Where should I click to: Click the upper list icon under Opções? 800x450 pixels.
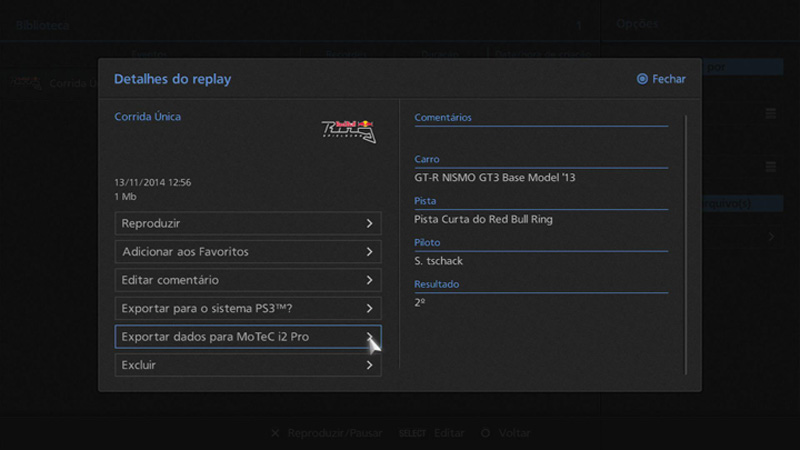tap(771, 115)
